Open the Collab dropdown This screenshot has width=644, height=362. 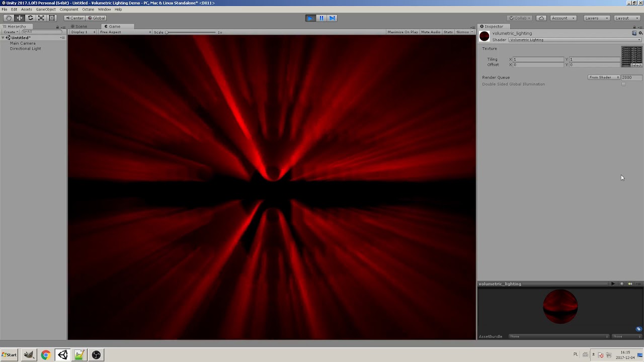click(520, 18)
